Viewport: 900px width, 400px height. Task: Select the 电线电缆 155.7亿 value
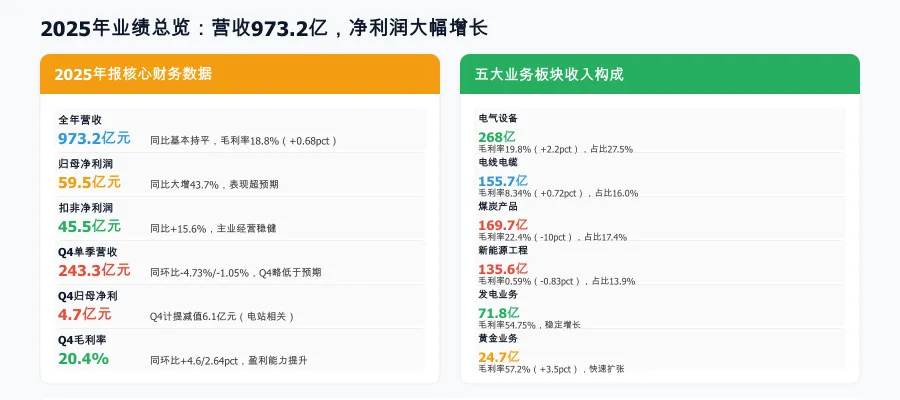503,181
